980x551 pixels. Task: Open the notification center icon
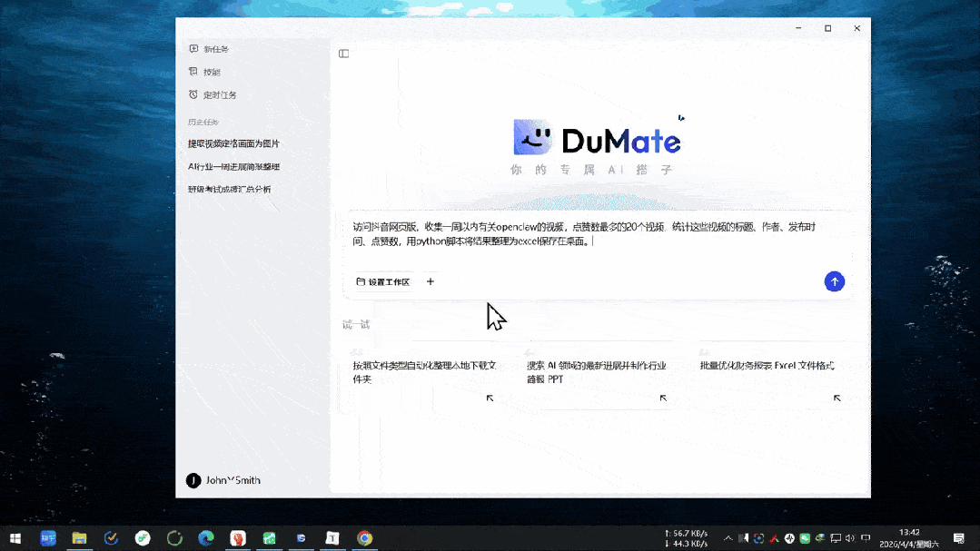[x=959, y=538]
